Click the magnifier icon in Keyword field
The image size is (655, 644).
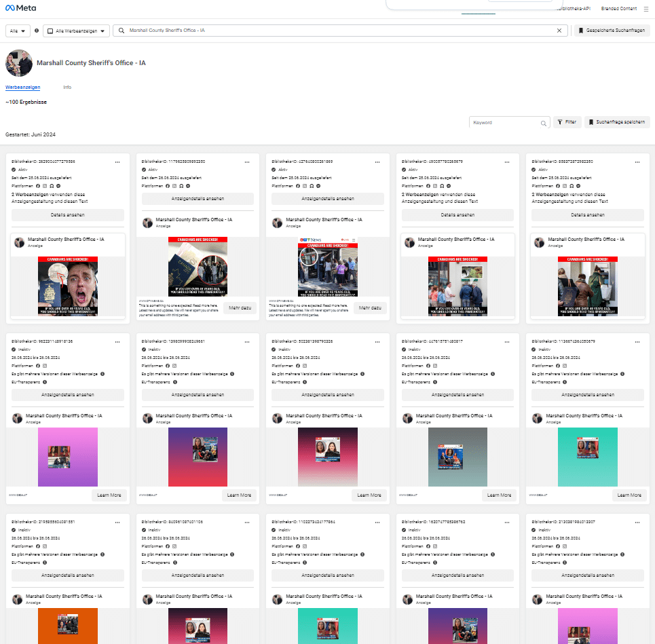[x=543, y=124]
